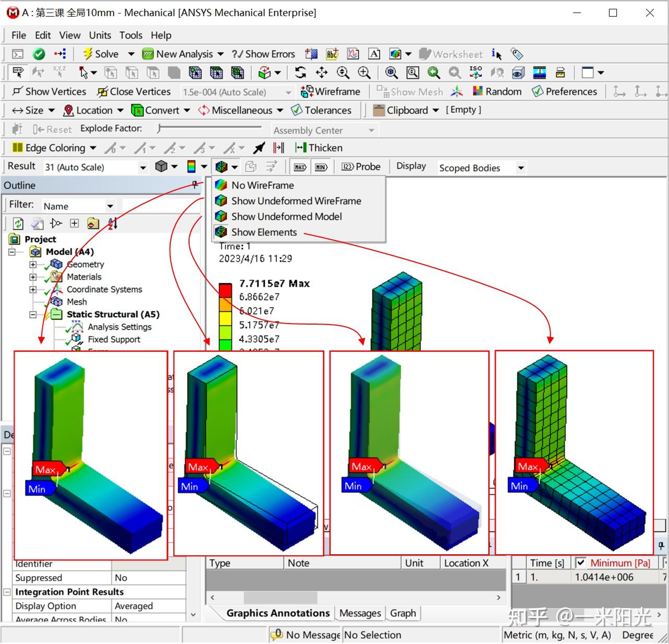Click the Worksheet icon
Screen dimensions: 669x644
pos(451,54)
